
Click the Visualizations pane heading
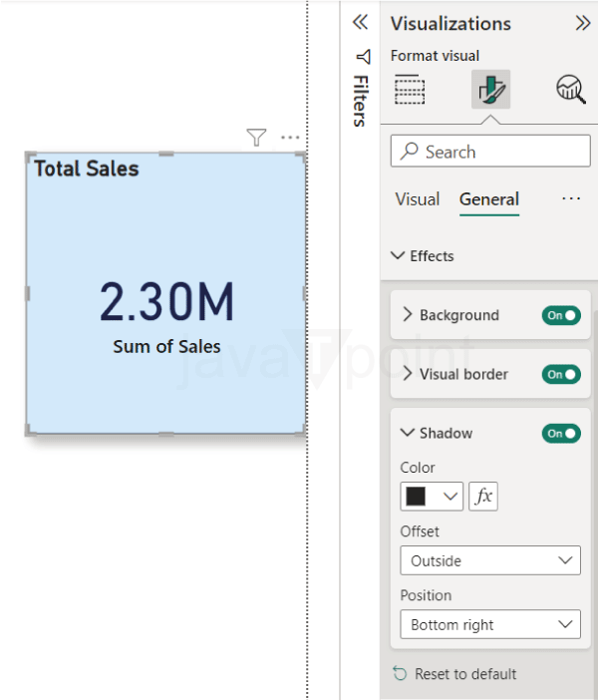450,23
